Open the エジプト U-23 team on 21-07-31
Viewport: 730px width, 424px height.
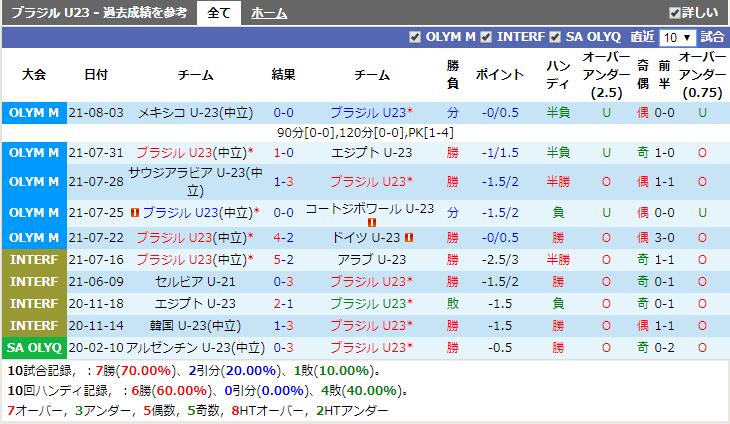[372, 153]
